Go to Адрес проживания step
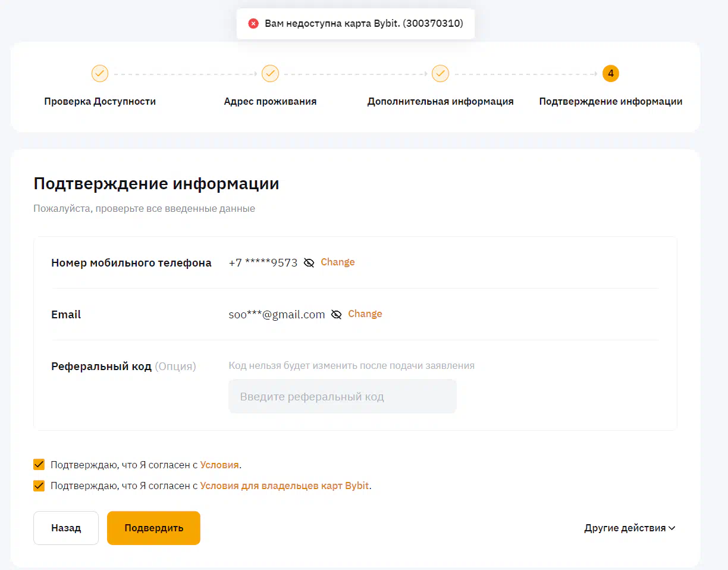This screenshot has width=728, height=570. pyautogui.click(x=270, y=101)
